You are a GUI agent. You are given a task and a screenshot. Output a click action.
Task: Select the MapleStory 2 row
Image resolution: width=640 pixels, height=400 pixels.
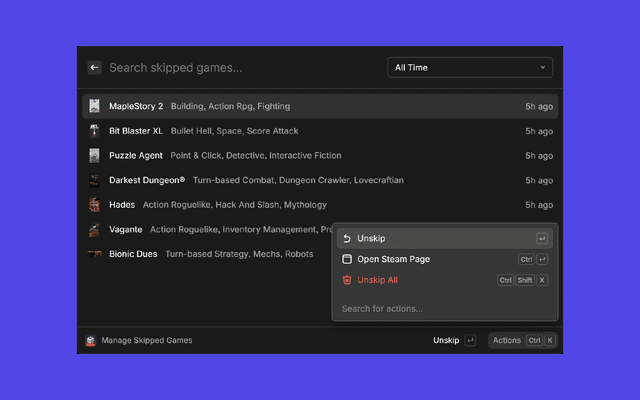pos(320,107)
